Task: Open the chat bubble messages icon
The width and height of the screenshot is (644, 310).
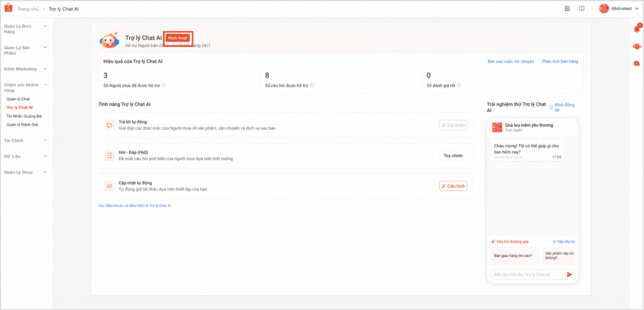Action: click(x=638, y=63)
